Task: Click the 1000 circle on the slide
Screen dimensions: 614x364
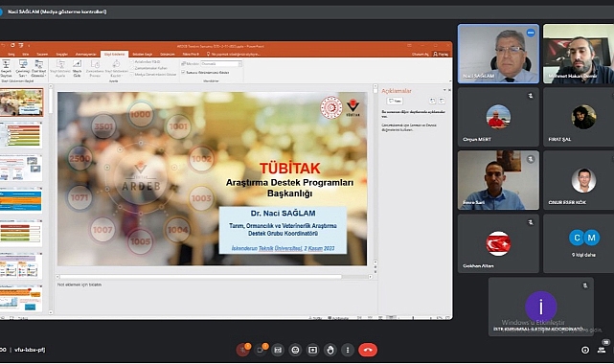Action: tap(141, 114)
